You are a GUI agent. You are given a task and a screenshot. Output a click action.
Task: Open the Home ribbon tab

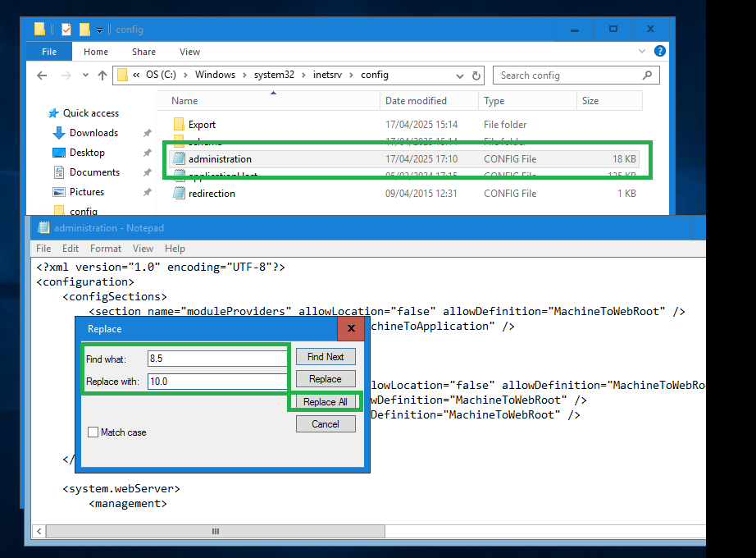tap(96, 52)
